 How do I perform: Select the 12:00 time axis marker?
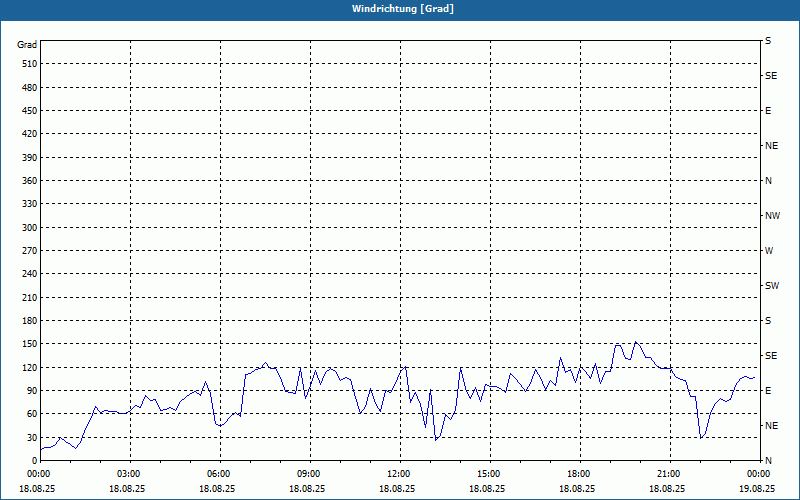click(x=399, y=473)
